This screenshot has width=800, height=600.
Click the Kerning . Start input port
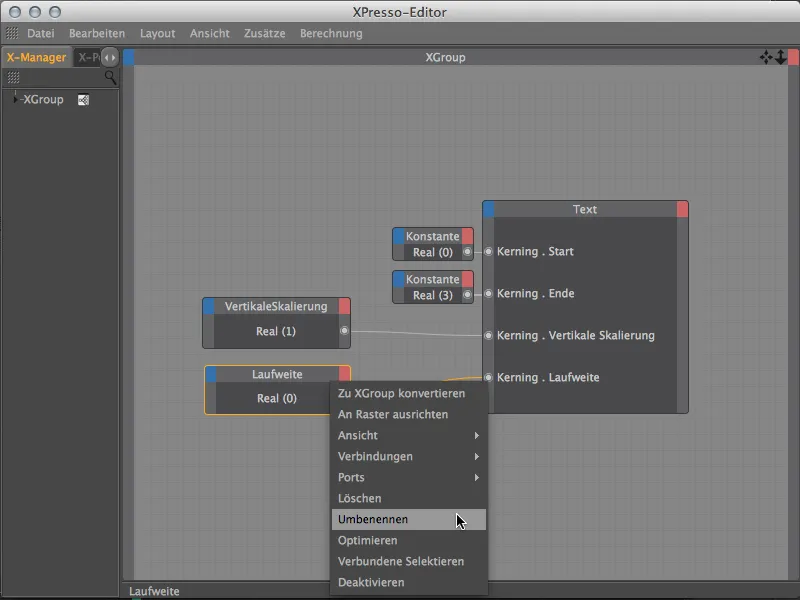[x=488, y=252]
